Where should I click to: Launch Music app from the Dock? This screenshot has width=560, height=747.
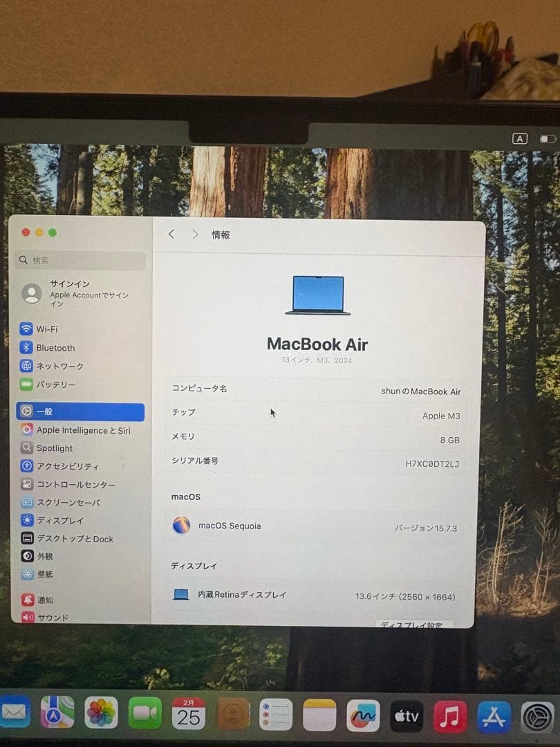(x=450, y=717)
